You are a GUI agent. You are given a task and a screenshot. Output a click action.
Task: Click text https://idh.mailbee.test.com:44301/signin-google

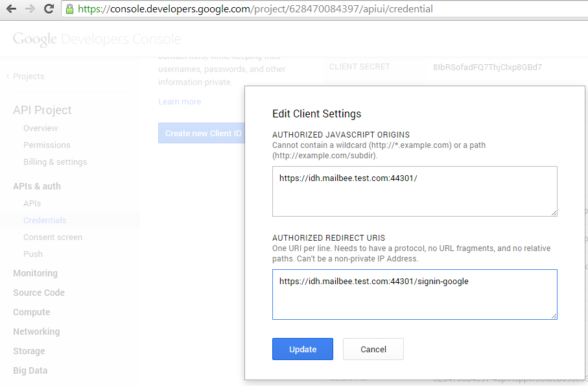click(x=374, y=282)
